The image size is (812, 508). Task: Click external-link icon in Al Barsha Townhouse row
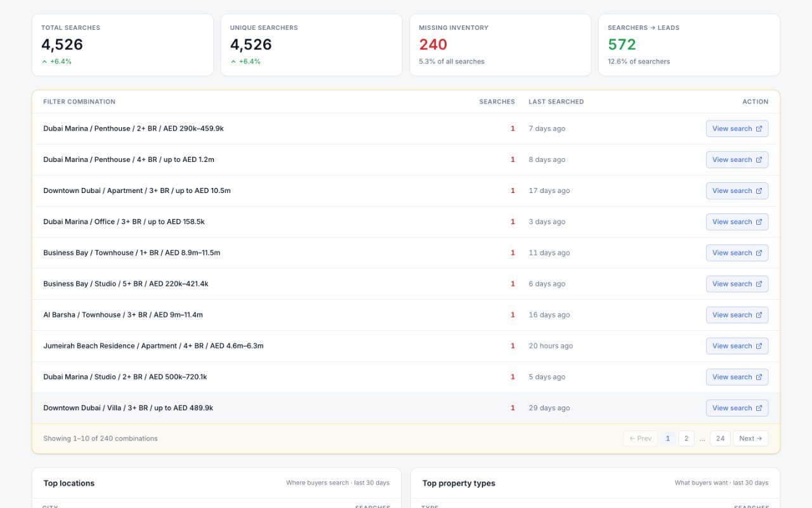click(759, 316)
